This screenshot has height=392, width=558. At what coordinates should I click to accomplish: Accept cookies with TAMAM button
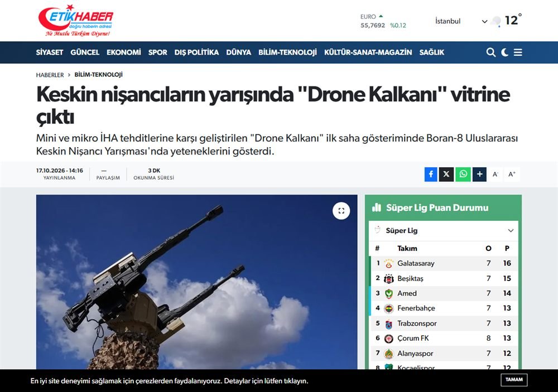coord(514,380)
